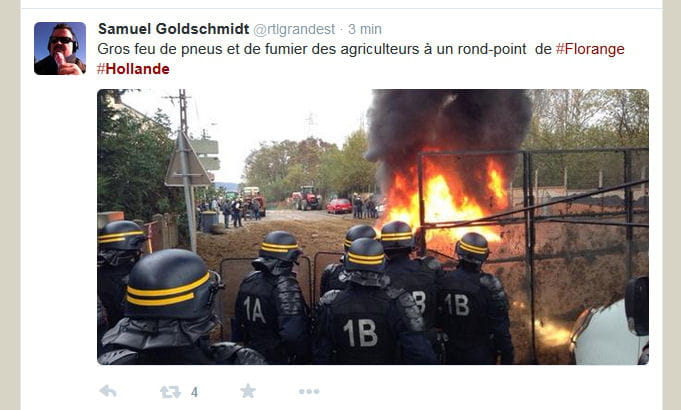Open Samuel Goldschmidt's profile avatar
The height and width of the screenshot is (410, 681).
pyautogui.click(x=60, y=49)
